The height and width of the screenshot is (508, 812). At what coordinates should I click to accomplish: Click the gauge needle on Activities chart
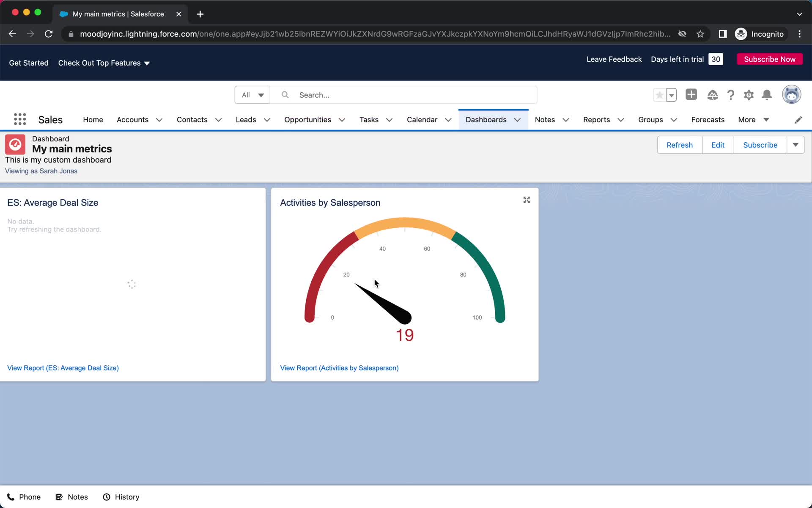click(385, 304)
